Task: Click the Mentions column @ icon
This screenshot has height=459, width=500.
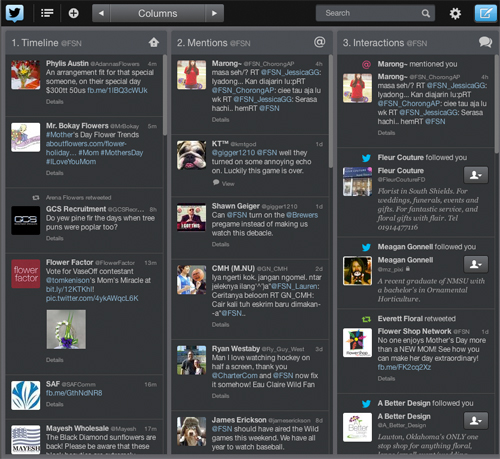Action: point(319,42)
